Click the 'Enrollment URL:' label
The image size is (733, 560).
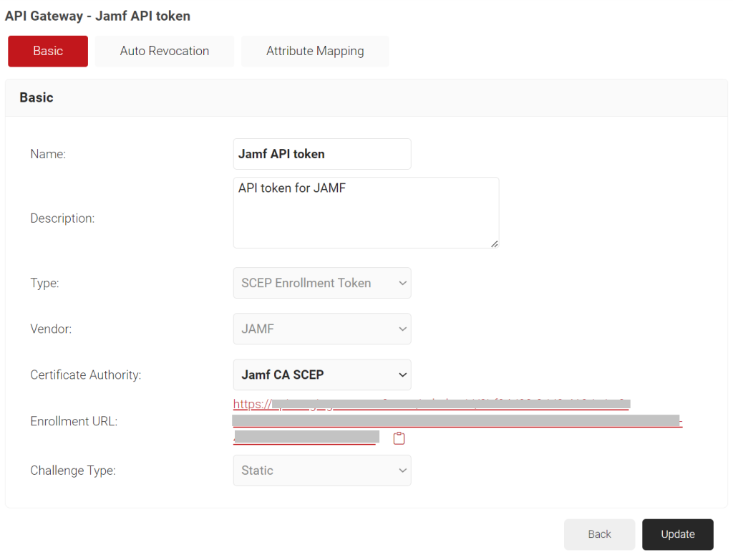point(74,421)
